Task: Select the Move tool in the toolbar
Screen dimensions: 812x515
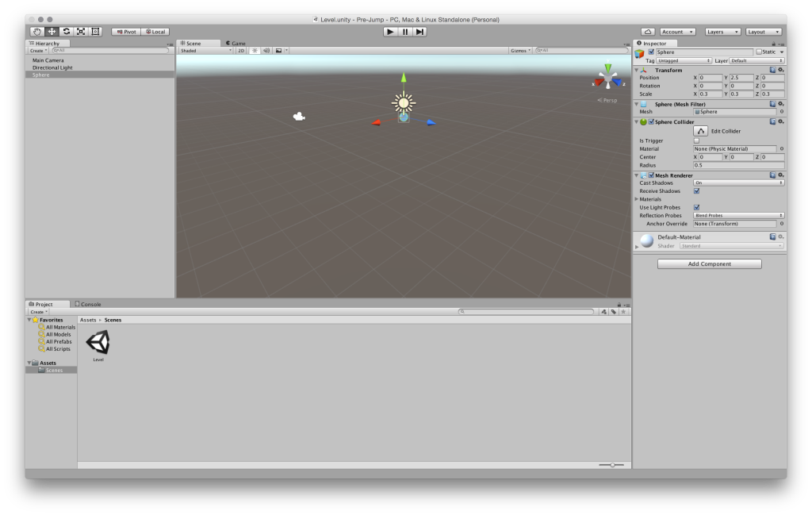Action: [51, 31]
